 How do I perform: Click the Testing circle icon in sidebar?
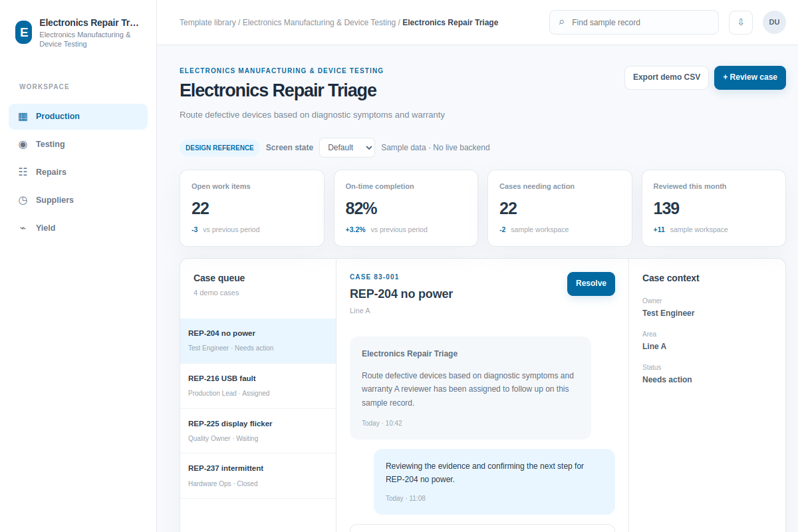pyautogui.click(x=23, y=144)
